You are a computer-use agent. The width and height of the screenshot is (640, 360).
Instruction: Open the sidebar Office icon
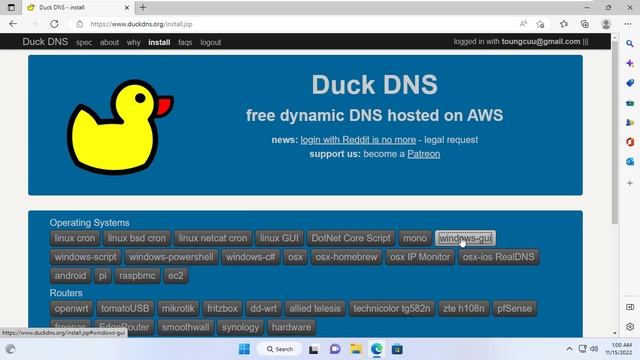tap(630, 142)
